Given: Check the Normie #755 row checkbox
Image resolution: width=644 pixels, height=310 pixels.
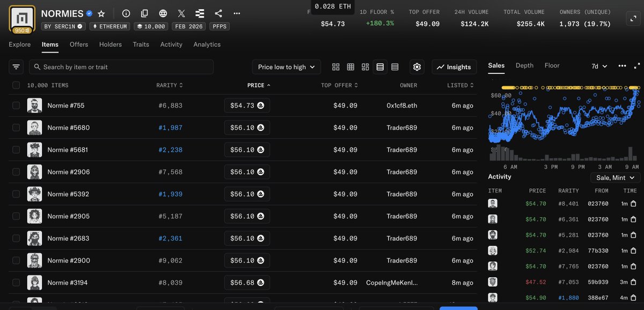Looking at the screenshot, I should [15, 105].
